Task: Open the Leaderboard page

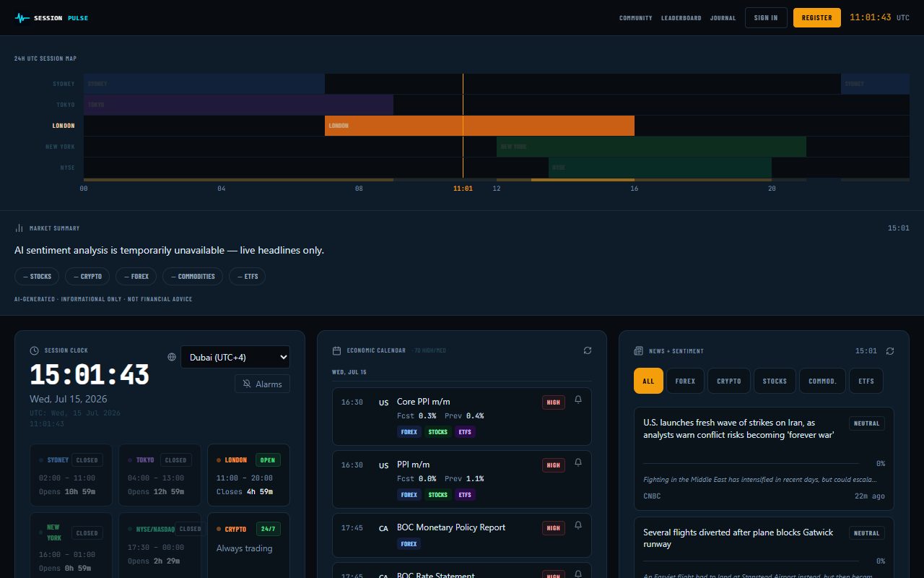Action: [681, 18]
